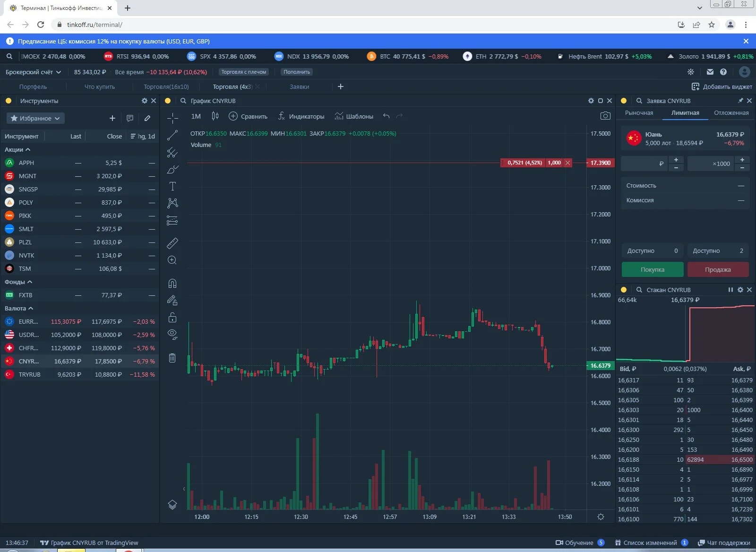Viewport: 756px width, 552px height.
Task: Select the Отложенная order type tab
Action: click(731, 113)
